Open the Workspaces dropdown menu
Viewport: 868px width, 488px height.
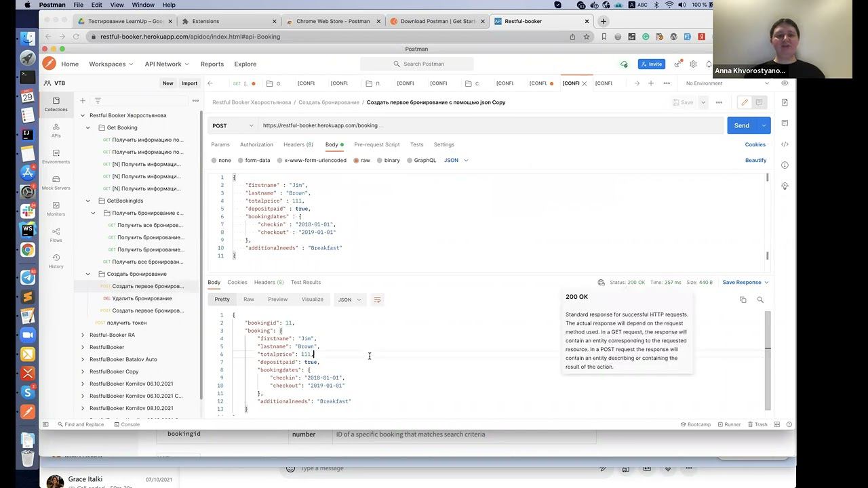(111, 64)
